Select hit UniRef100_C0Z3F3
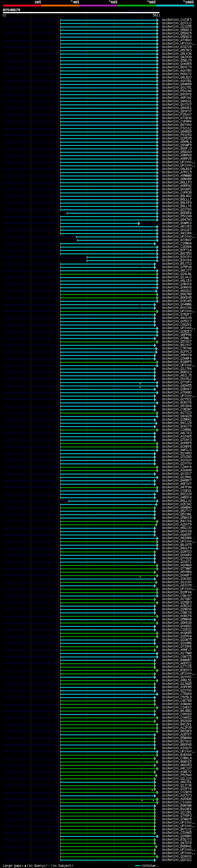 click(176, 20)
